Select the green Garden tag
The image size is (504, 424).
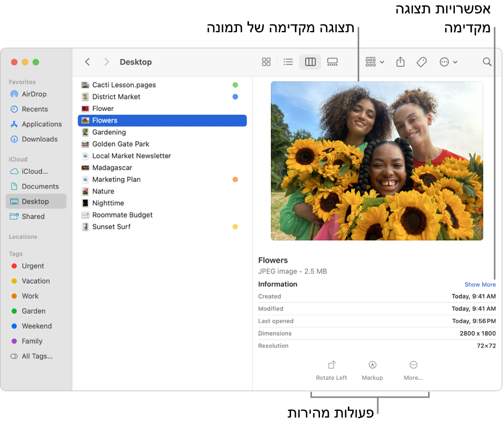pos(36,311)
